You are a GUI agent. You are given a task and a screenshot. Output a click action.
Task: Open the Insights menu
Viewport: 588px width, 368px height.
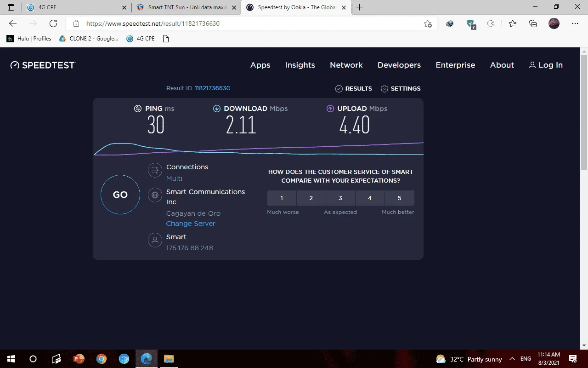click(300, 65)
